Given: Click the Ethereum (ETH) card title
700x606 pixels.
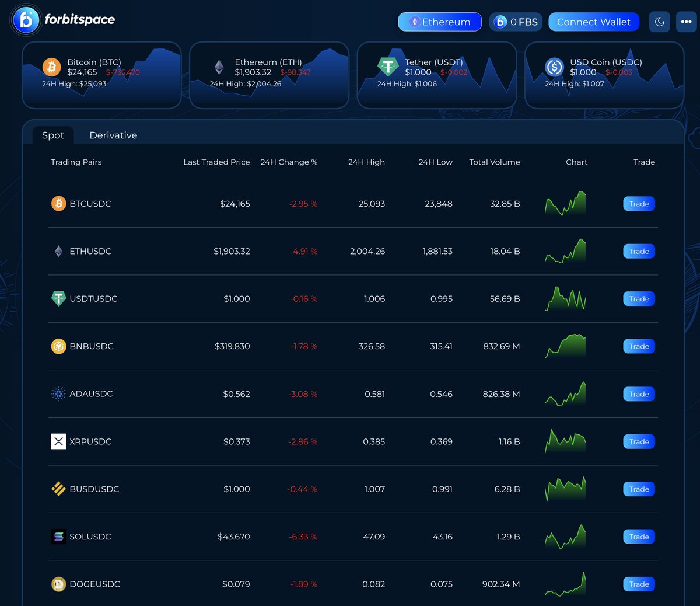Looking at the screenshot, I should tap(268, 62).
